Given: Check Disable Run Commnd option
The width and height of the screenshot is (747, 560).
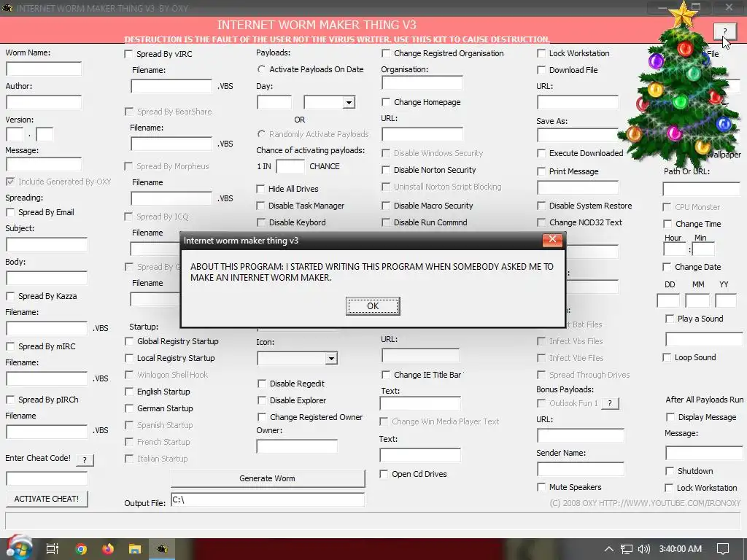Looking at the screenshot, I should [386, 222].
